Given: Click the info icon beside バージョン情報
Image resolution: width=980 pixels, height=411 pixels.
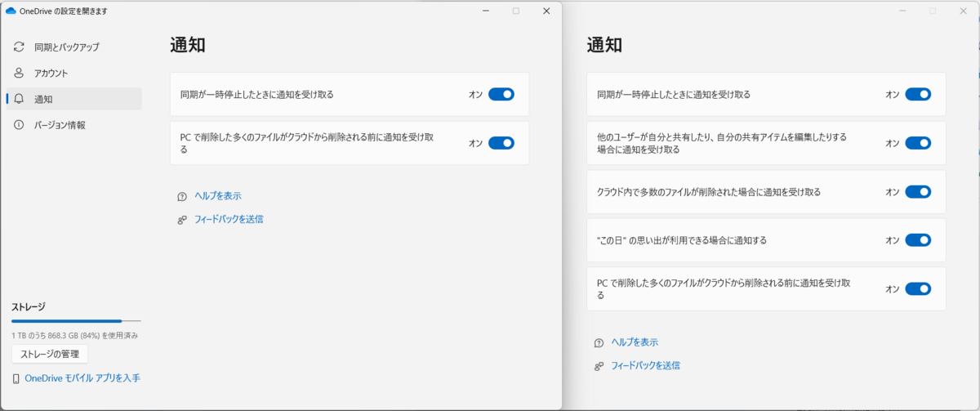Looking at the screenshot, I should [x=19, y=125].
